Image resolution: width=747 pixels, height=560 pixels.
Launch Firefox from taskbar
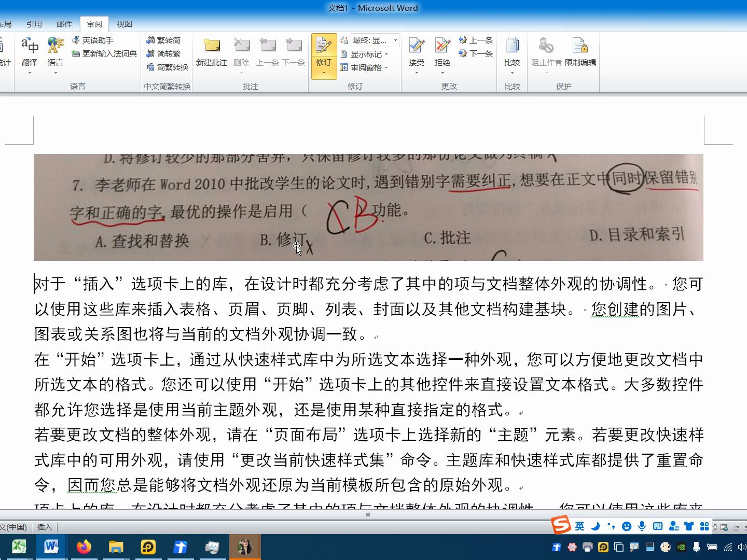[84, 547]
